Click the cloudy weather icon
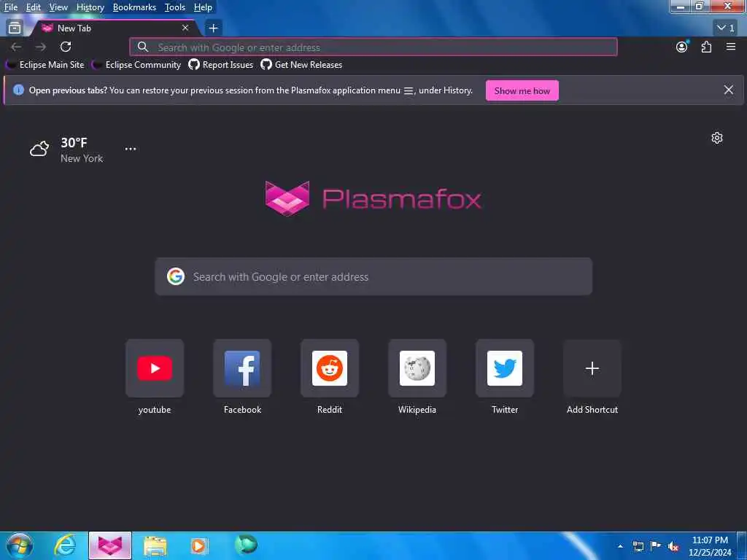The height and width of the screenshot is (560, 747). [x=39, y=149]
